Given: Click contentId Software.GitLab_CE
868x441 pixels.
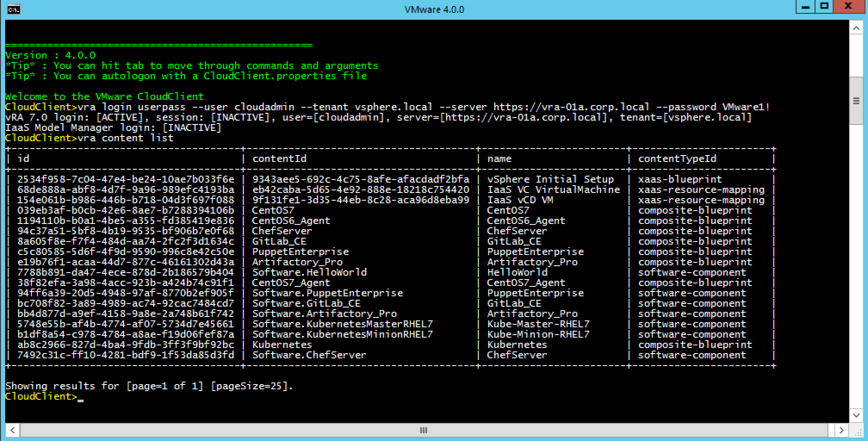Looking at the screenshot, I should 307,303.
